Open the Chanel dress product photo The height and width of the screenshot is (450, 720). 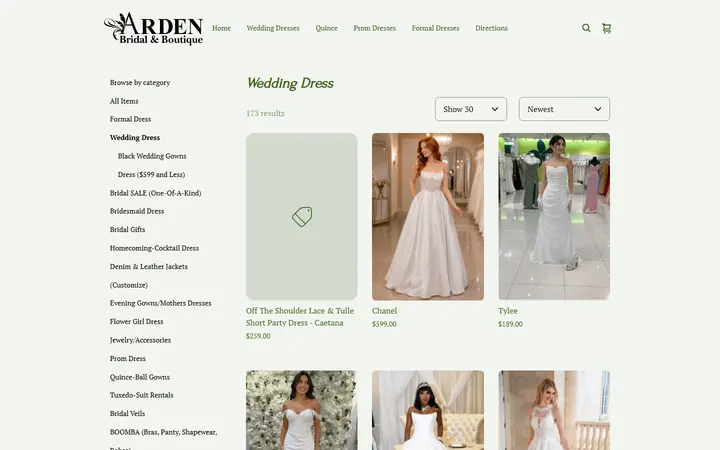428,217
